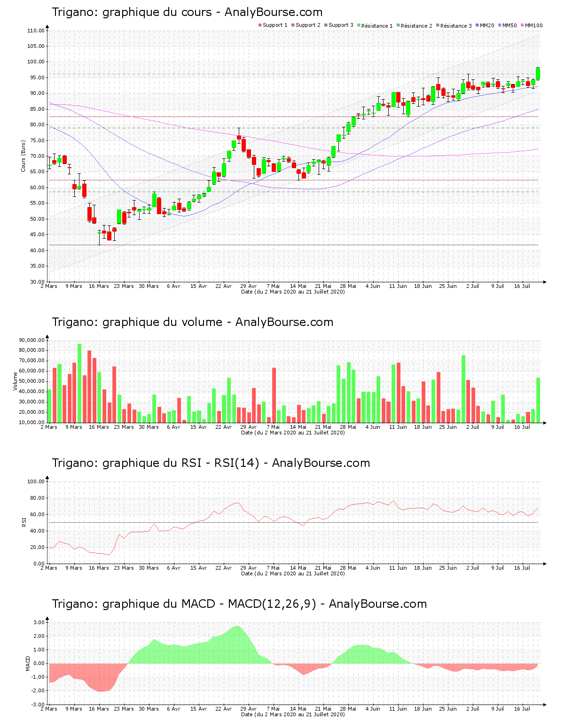Click the date range caption under volume chart
The height and width of the screenshot is (728, 564).
[x=293, y=433]
